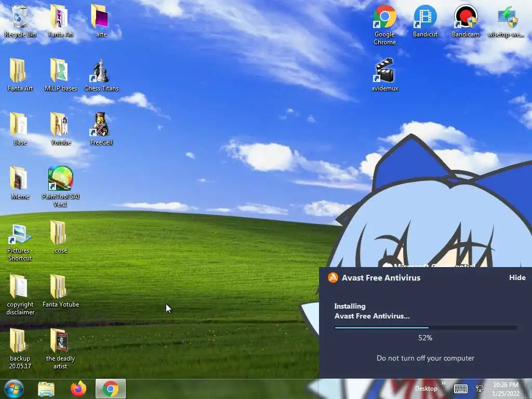Select the wlsetup-we installer icon

click(x=506, y=21)
